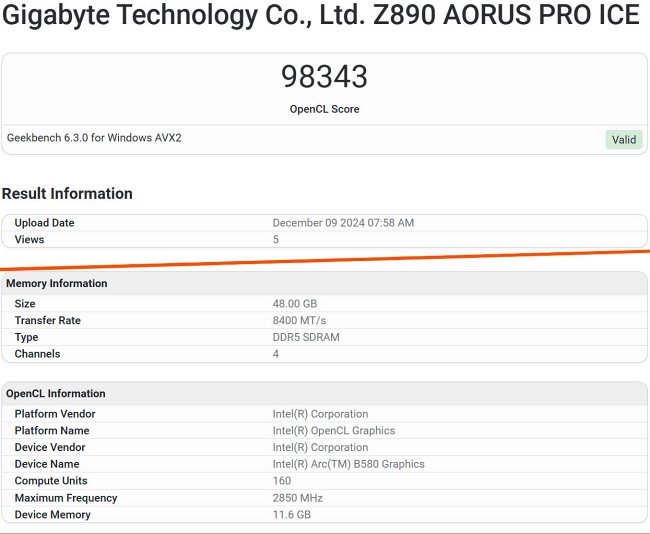Click the 2850 MHz value
The height and width of the screenshot is (534, 650).
[298, 498]
